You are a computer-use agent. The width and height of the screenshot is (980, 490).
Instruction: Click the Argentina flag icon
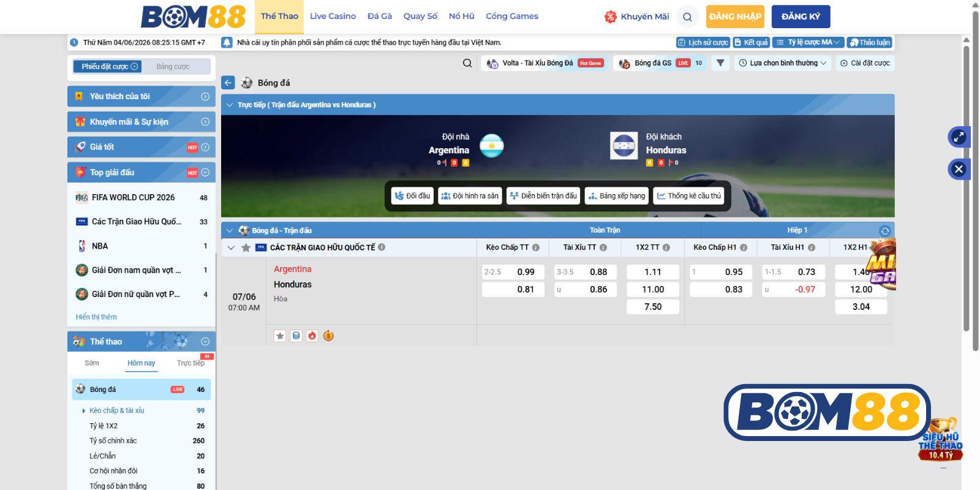pos(491,146)
